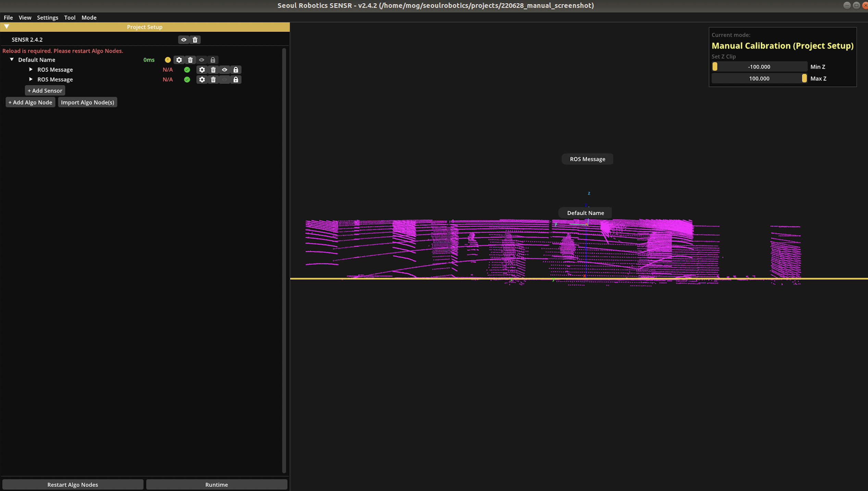Click the + Add Sensor button
This screenshot has width=868, height=491.
point(45,91)
